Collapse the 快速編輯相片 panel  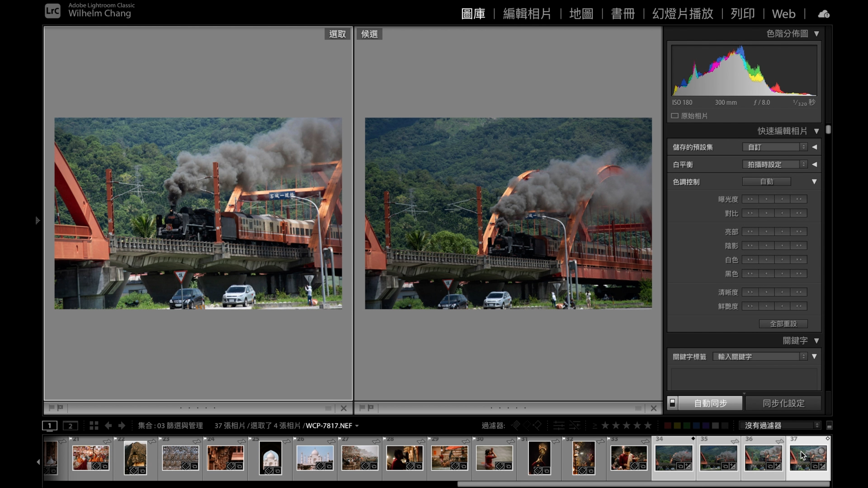816,131
